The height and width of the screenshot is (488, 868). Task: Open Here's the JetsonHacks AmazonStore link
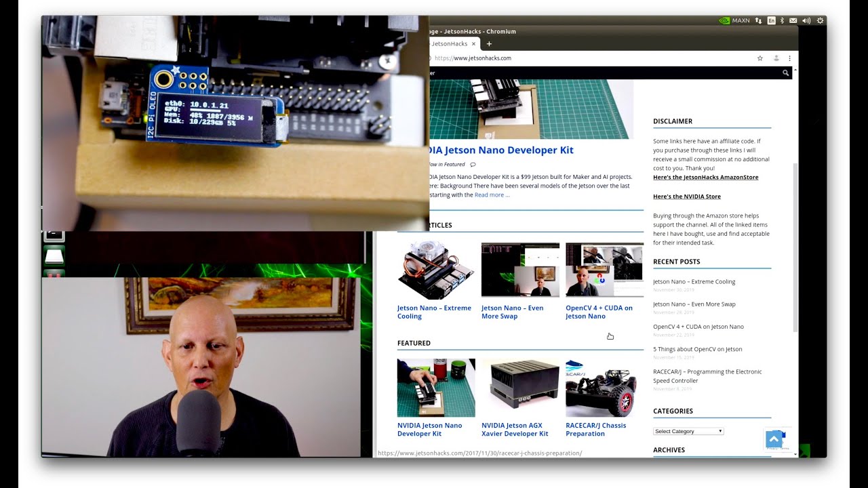706,177
